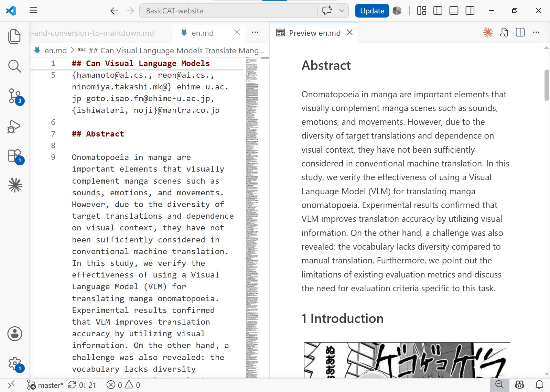Viewport: 550px width, 392px height.
Task: Click the preview pane vertical scrollbar thumb
Action: point(547,85)
